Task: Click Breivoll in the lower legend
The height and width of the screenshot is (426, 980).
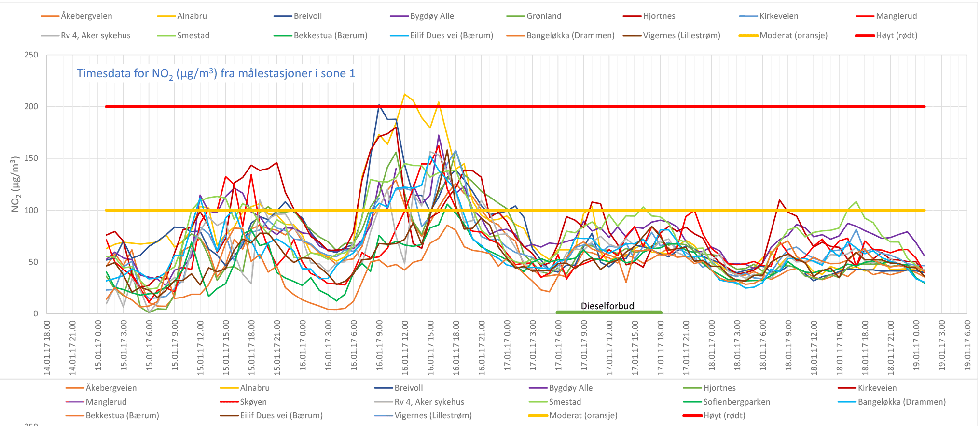Action: coord(409,388)
